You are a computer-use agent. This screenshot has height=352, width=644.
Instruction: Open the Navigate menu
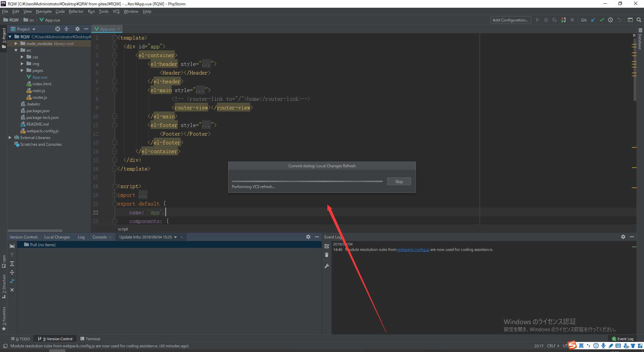pyautogui.click(x=44, y=11)
